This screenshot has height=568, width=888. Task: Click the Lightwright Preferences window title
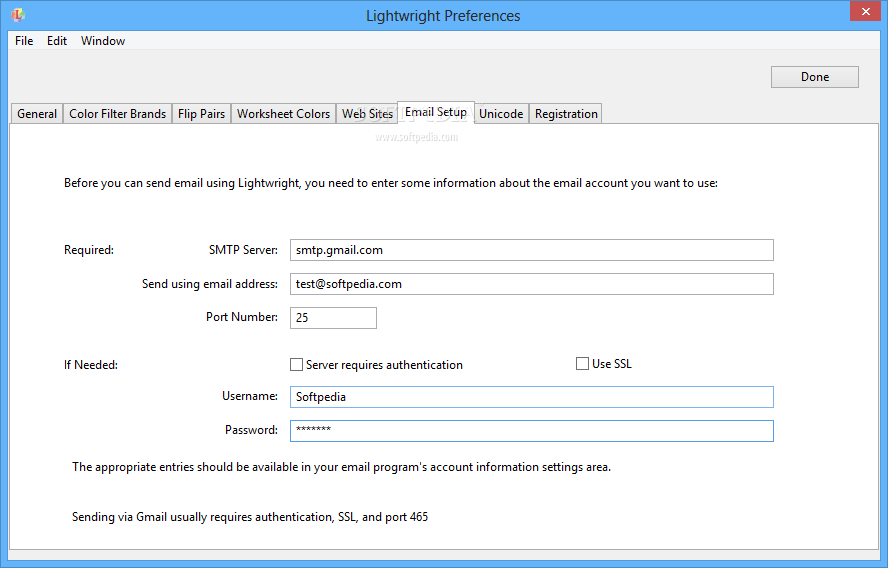tap(443, 16)
